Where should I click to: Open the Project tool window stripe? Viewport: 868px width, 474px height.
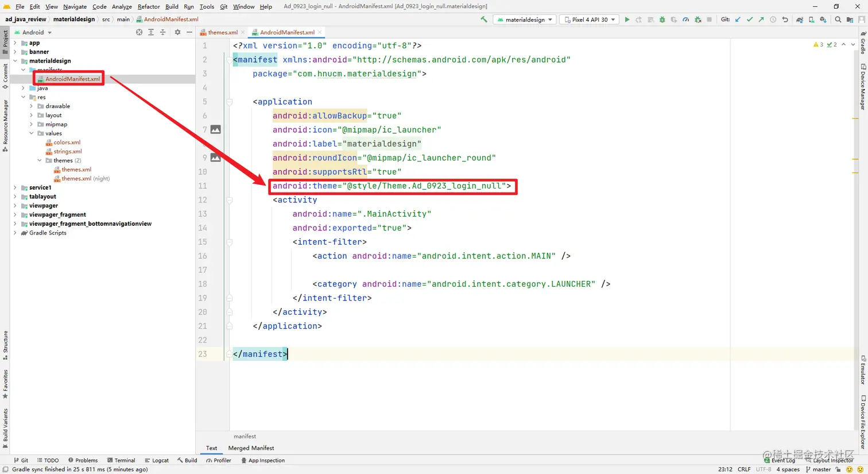pos(5,43)
